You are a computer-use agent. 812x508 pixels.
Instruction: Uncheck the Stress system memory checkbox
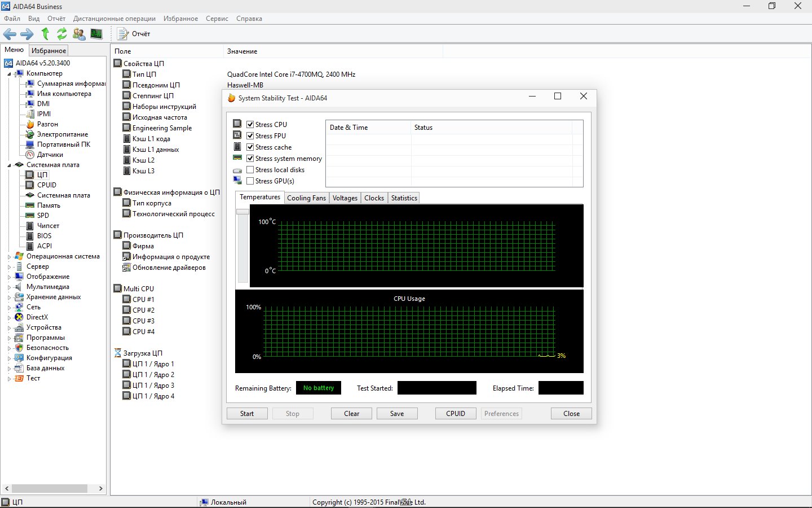click(250, 159)
